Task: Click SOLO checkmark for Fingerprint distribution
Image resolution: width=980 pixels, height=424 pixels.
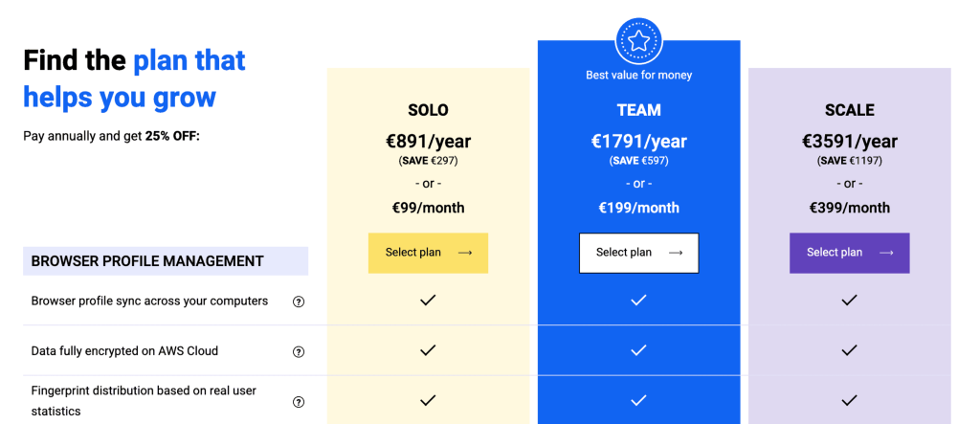Action: 428,400
